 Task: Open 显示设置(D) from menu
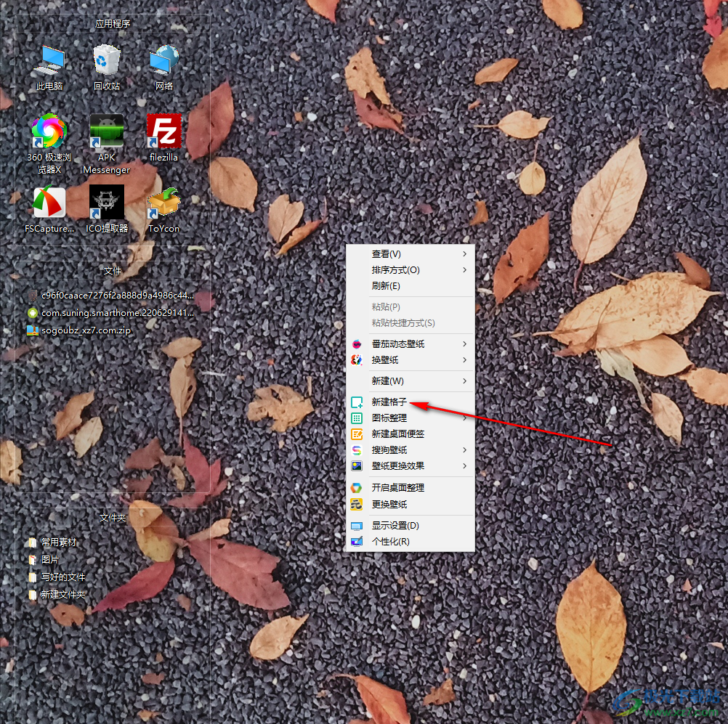tap(395, 526)
